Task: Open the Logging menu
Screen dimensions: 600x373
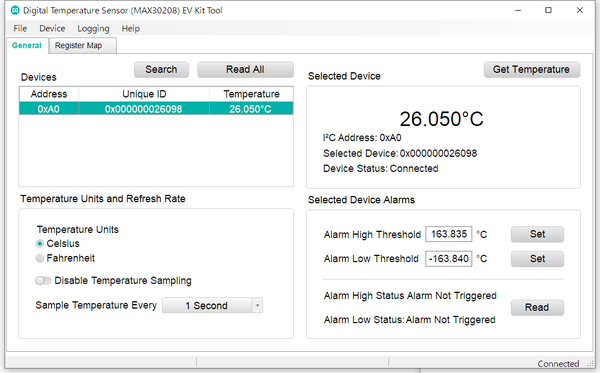Action: [93, 29]
